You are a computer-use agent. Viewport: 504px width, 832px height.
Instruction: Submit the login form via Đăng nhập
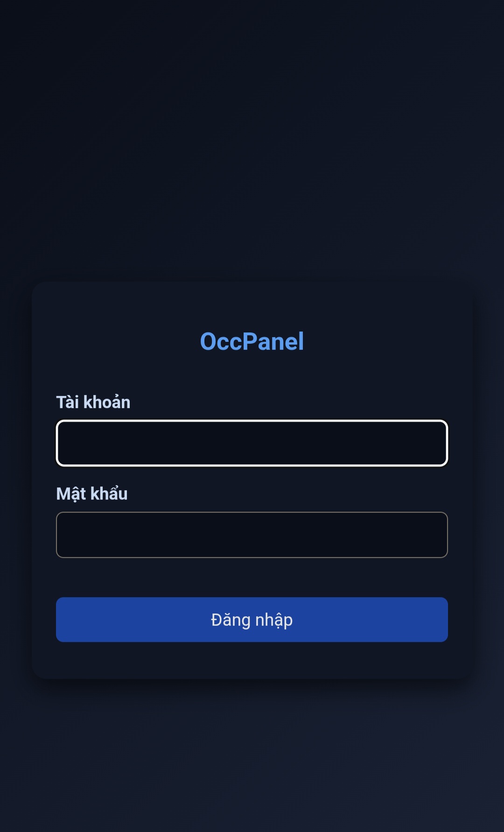pyautogui.click(x=252, y=620)
